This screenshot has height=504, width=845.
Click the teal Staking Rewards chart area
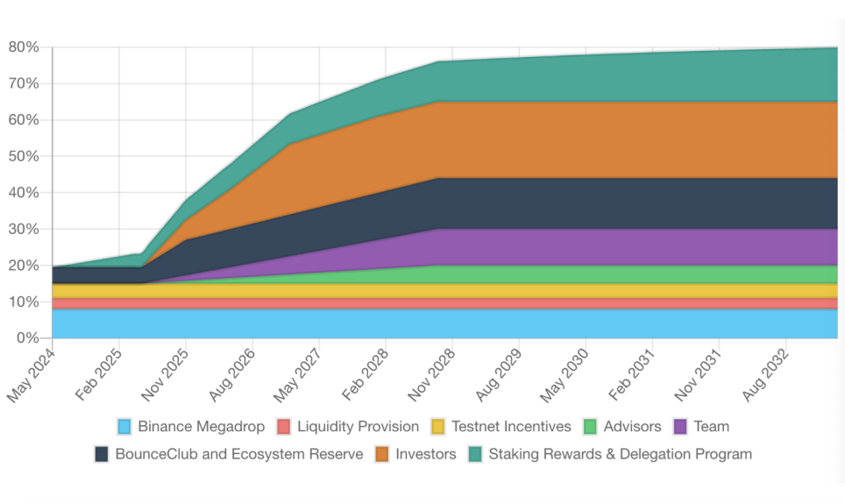point(657,77)
